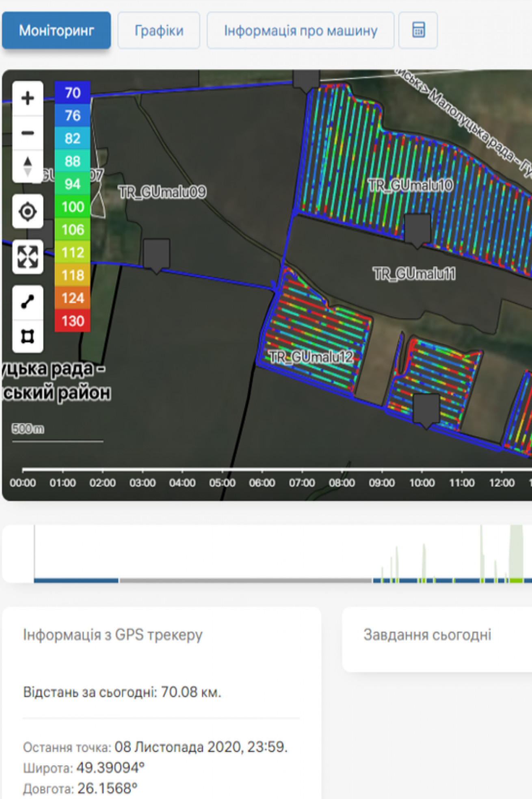
Task: Click the 130 red legend swatch
Action: point(73,321)
